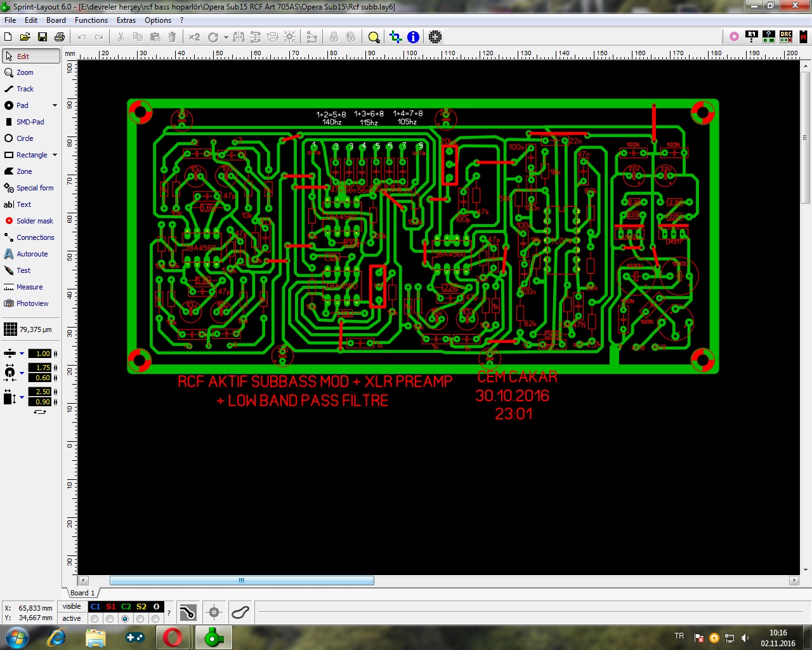
Task: Select the Edit tool
Action: [31, 56]
